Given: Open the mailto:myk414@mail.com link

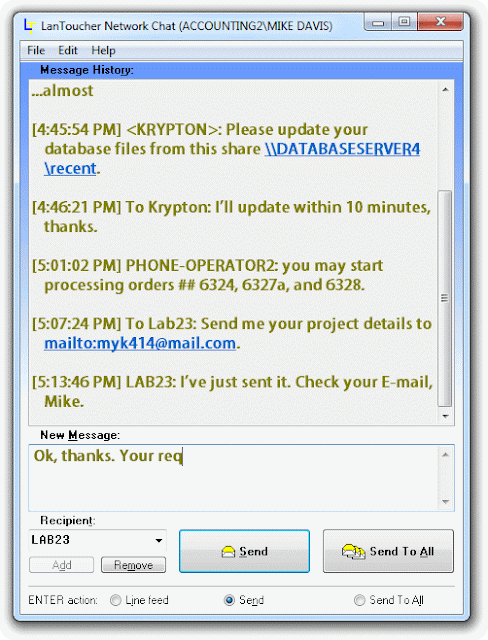Looking at the screenshot, I should [140, 344].
